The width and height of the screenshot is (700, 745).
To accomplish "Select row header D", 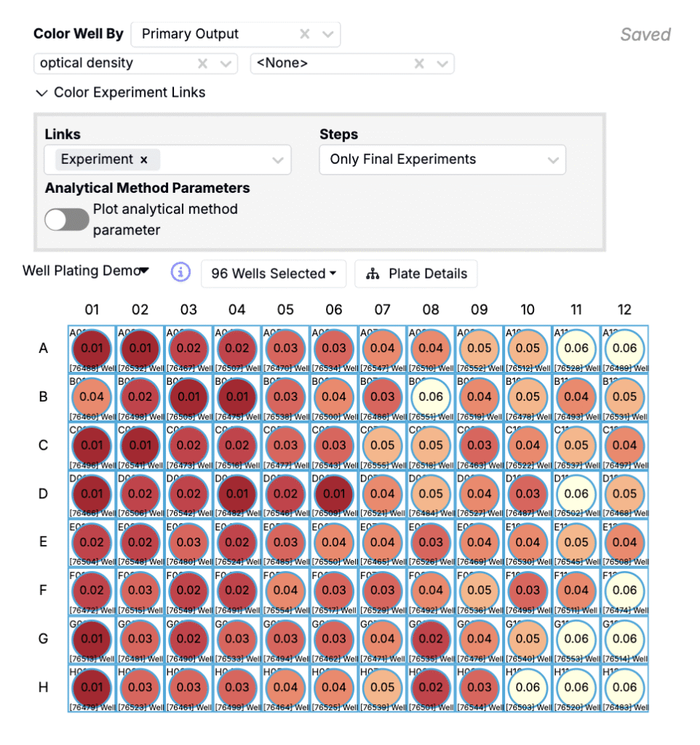I will (44, 494).
